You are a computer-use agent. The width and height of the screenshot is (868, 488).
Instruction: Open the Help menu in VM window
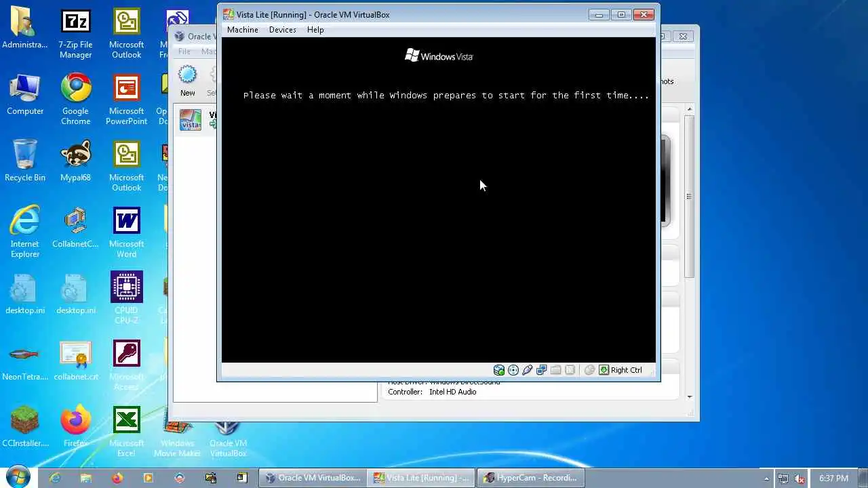315,30
